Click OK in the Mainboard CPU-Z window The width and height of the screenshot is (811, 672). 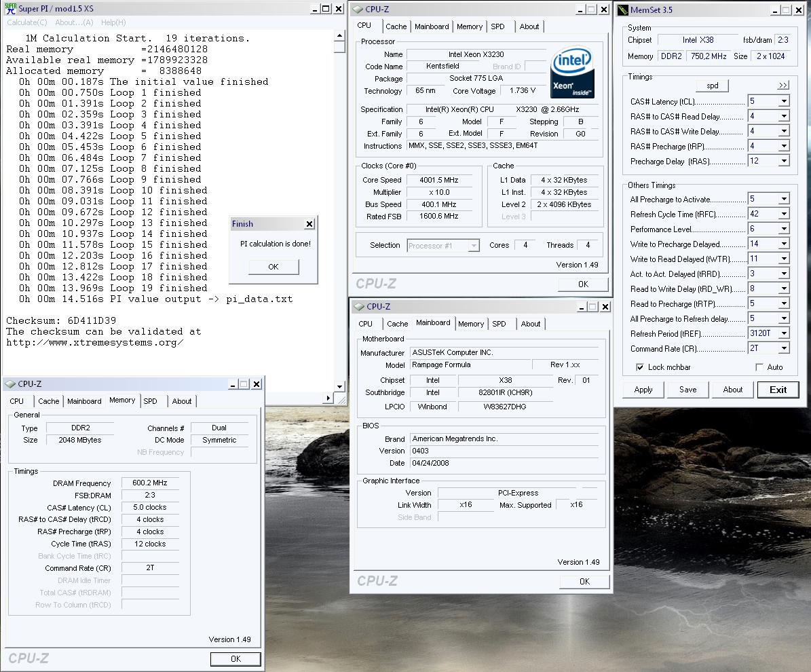click(584, 582)
